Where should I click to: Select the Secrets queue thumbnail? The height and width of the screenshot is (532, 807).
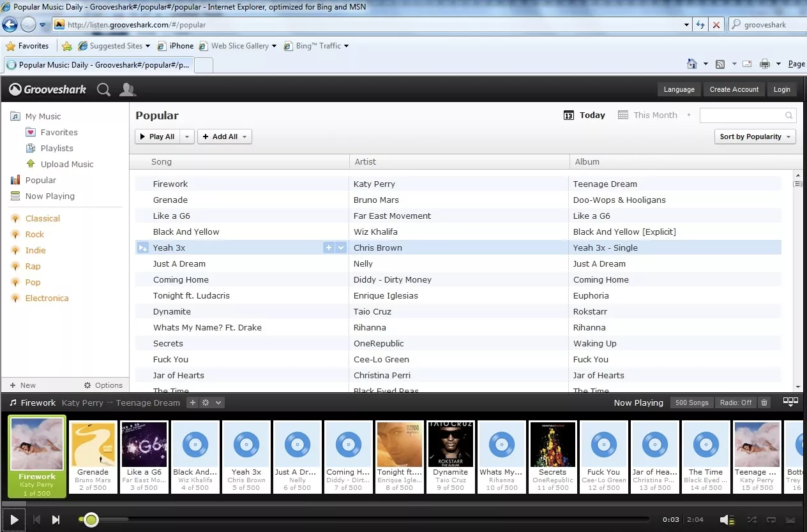[553, 456]
